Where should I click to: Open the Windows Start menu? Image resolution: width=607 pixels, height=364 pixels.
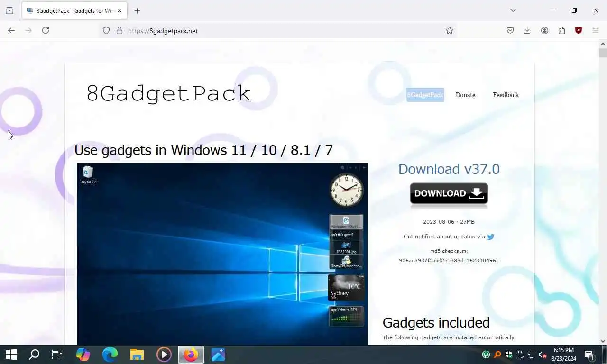(x=11, y=355)
